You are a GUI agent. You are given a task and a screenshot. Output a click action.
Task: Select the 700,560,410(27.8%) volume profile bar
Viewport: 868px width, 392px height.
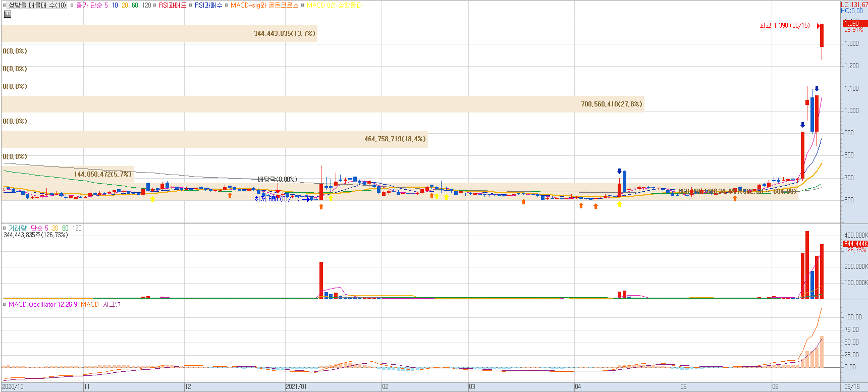[x=322, y=104]
